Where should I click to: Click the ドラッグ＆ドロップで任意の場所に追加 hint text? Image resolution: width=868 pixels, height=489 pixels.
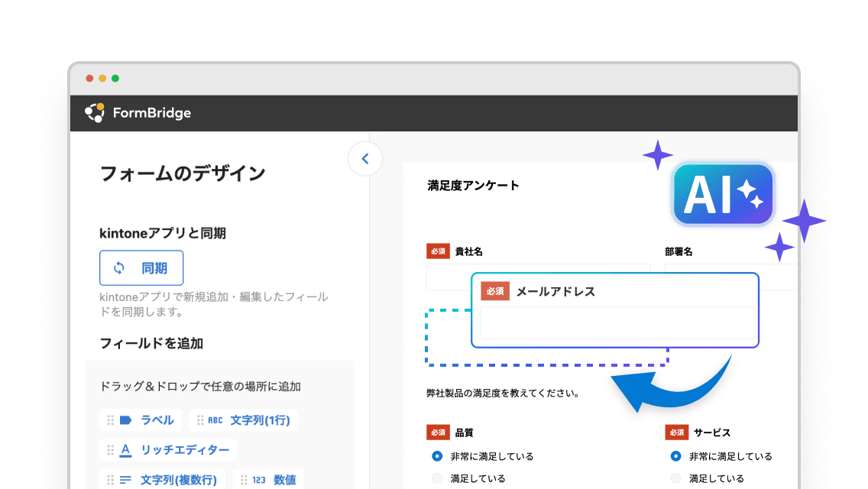[200, 387]
